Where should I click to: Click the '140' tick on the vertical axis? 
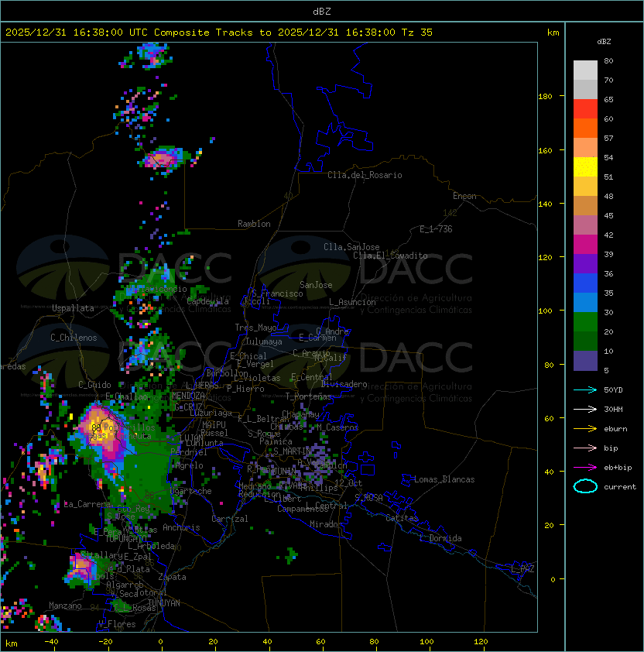pyautogui.click(x=545, y=204)
